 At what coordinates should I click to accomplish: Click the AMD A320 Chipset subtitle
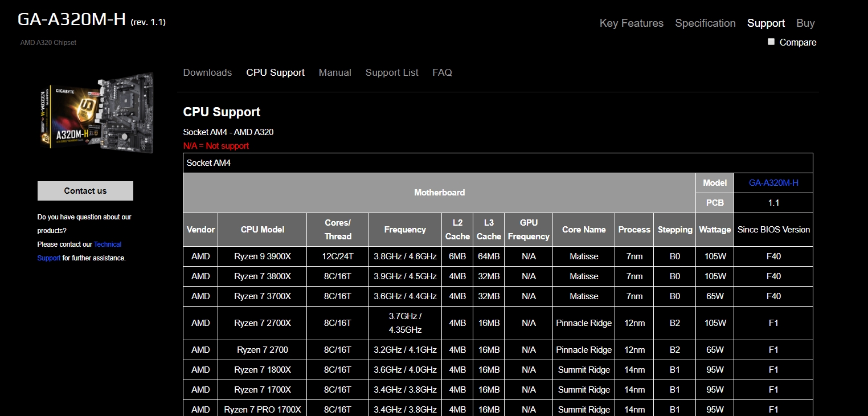pyautogui.click(x=48, y=43)
